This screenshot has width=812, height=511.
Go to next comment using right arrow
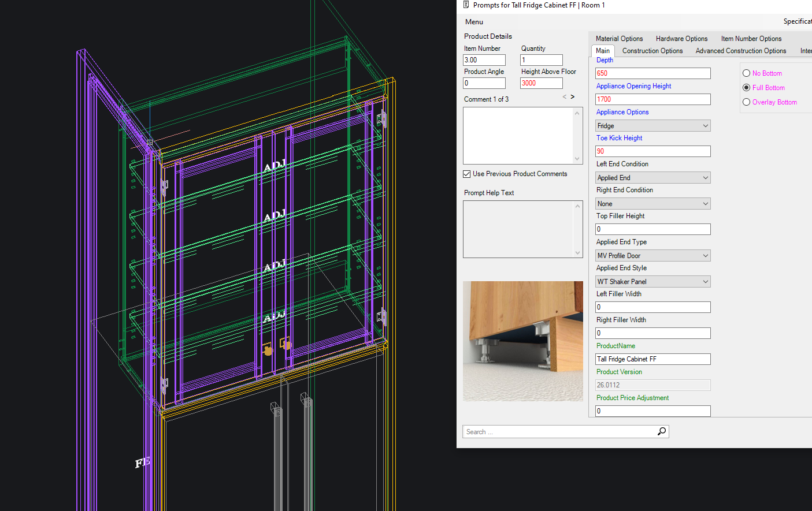click(573, 97)
